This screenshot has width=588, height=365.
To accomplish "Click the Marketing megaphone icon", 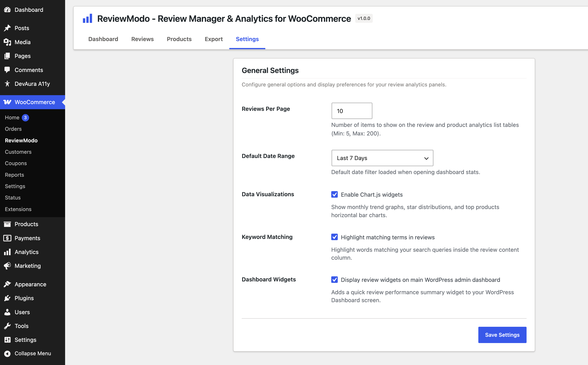I will point(7,266).
